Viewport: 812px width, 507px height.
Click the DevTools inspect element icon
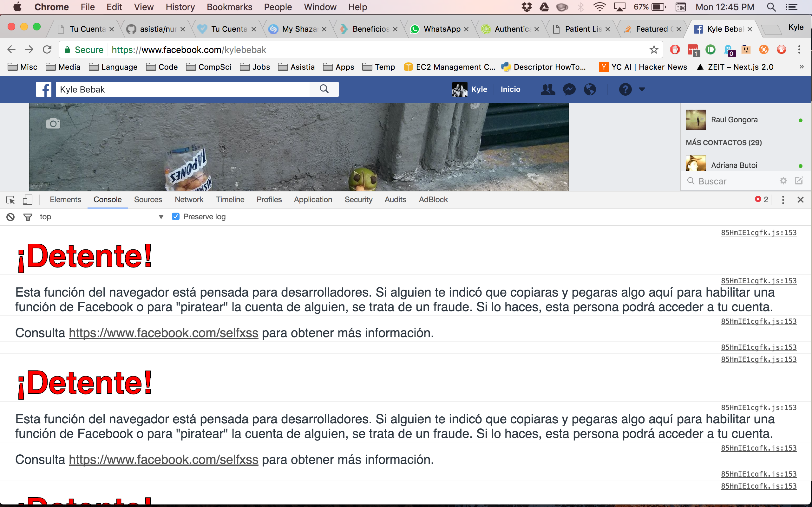click(10, 200)
